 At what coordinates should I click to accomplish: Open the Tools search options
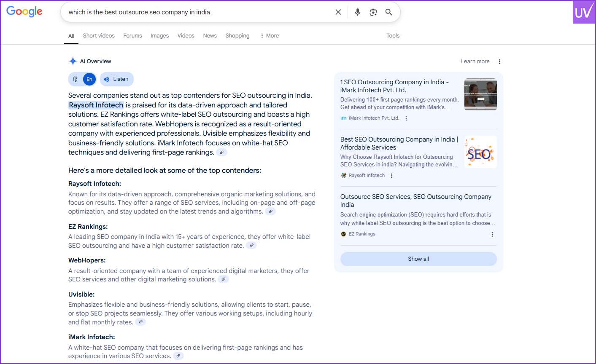tap(393, 36)
